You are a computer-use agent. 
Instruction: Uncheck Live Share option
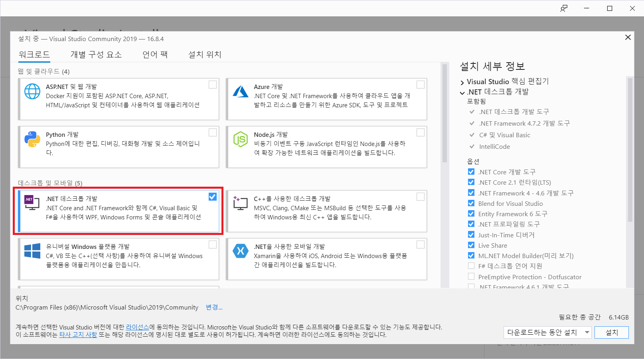point(471,245)
